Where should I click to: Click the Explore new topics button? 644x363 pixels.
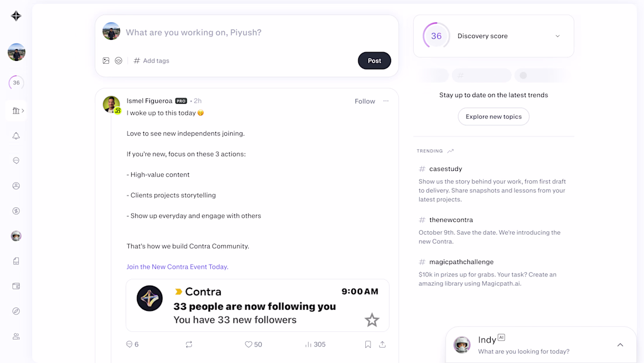494,117
